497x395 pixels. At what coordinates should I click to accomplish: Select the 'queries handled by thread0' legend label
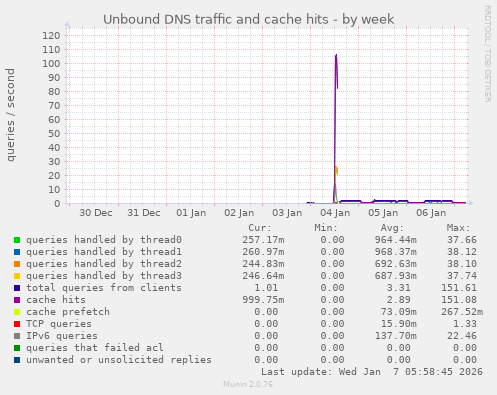(104, 240)
